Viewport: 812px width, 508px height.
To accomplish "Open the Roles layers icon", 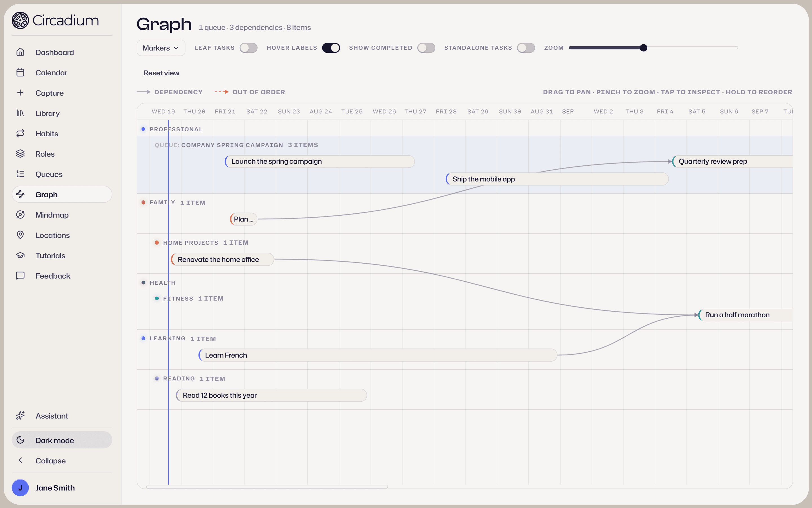I will pyautogui.click(x=21, y=154).
